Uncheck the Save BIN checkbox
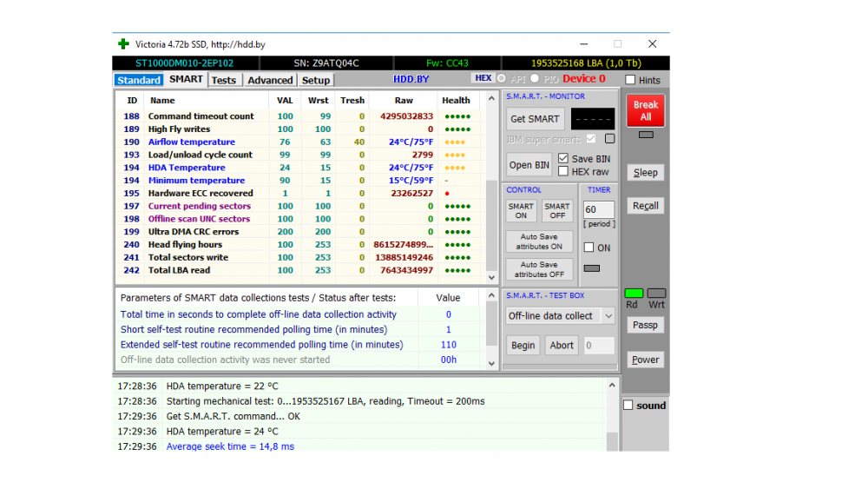Image resolution: width=868 pixels, height=489 pixels. 563,159
